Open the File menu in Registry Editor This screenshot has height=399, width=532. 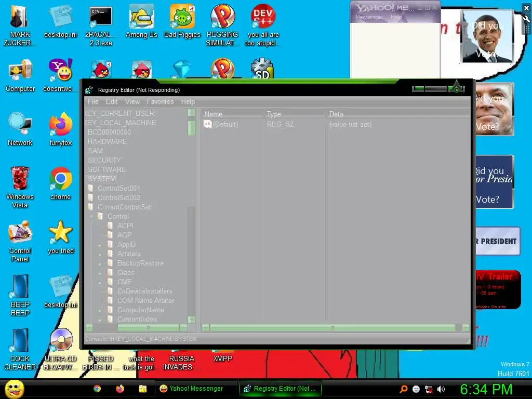point(93,101)
